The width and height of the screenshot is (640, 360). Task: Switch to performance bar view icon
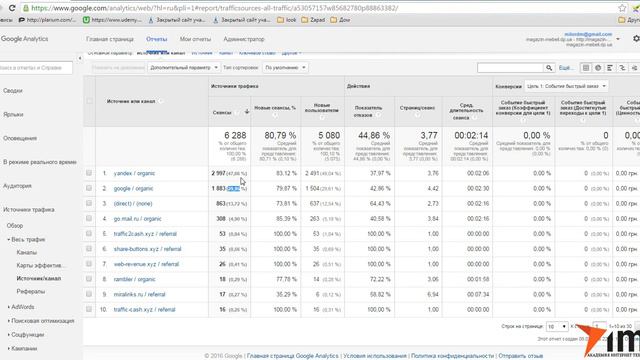[x=610, y=68]
